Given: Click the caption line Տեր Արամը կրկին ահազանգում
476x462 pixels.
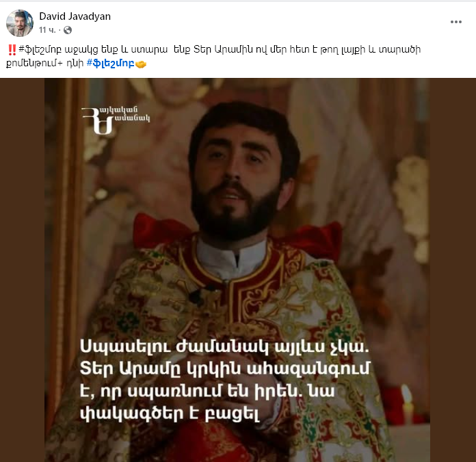Looking at the screenshot, I should (x=225, y=368).
